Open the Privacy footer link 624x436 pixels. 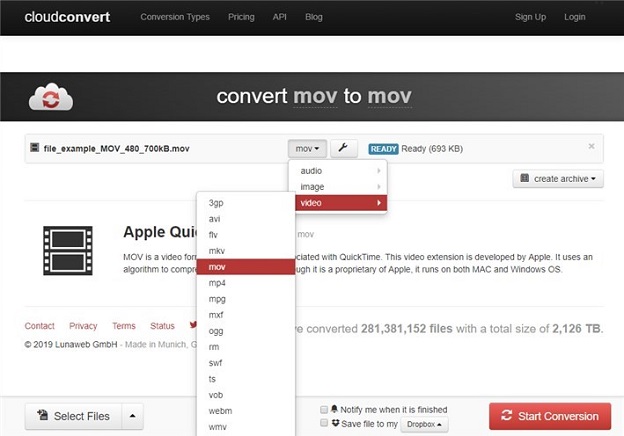click(83, 326)
